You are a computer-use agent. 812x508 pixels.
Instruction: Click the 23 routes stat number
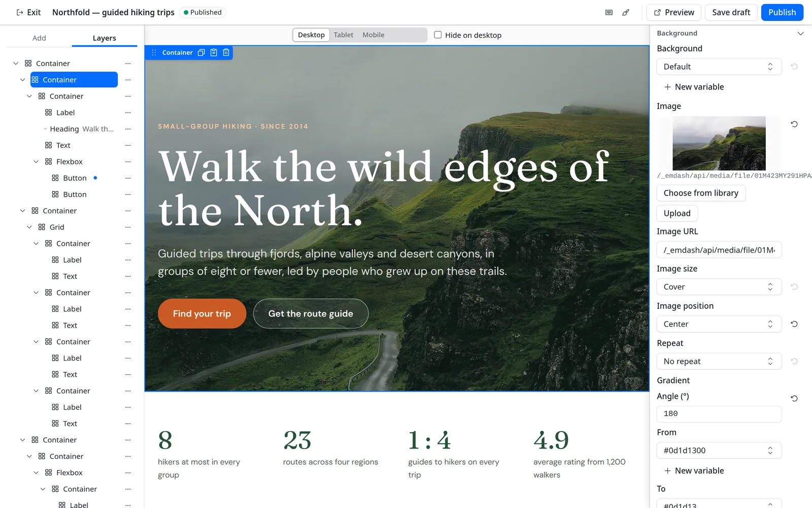[x=297, y=440]
